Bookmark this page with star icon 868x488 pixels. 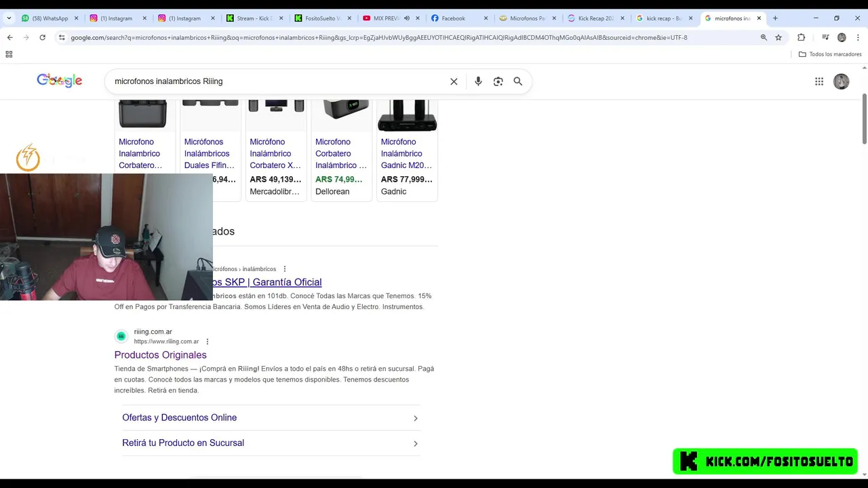pyautogui.click(x=778, y=37)
